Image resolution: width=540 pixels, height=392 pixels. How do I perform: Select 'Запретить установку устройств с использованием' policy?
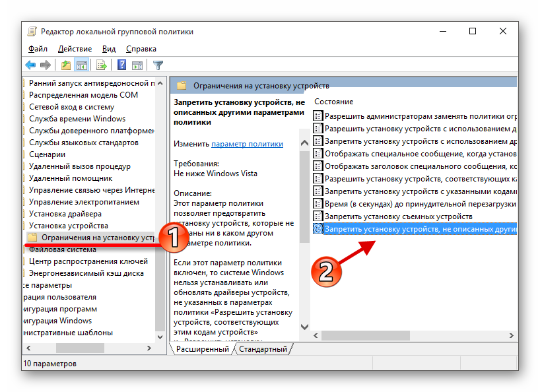pos(415,141)
